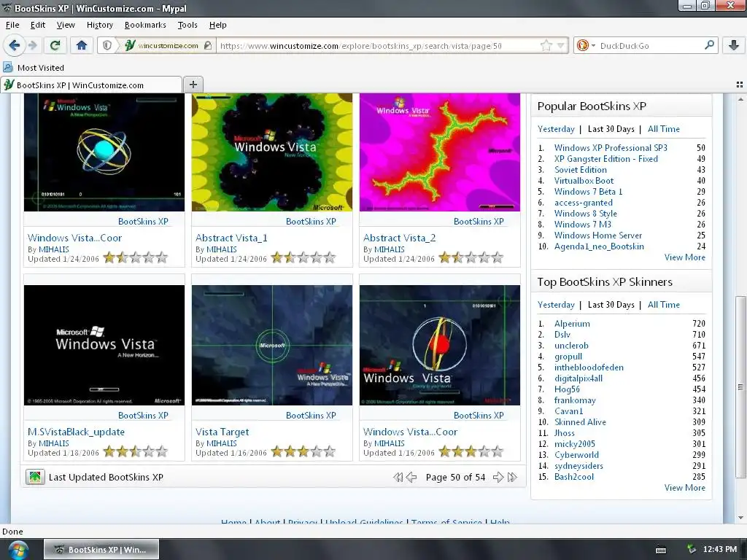The image size is (747, 560).
Task: Click the rating stars for Vista Target
Action: click(x=303, y=451)
